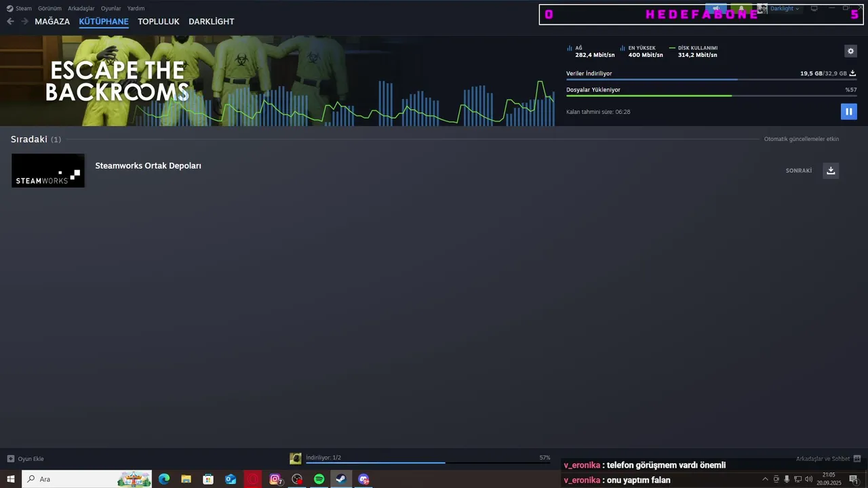
Task: Open Instagram from taskbar
Action: (275, 479)
